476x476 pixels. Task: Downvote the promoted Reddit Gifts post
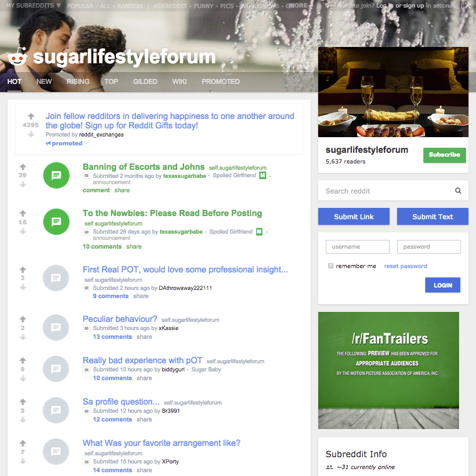tap(31, 134)
